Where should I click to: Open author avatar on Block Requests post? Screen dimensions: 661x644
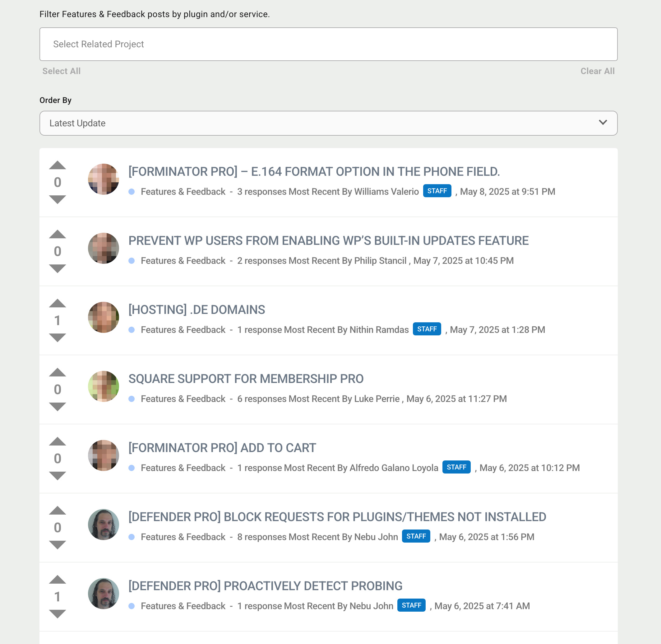(x=104, y=525)
